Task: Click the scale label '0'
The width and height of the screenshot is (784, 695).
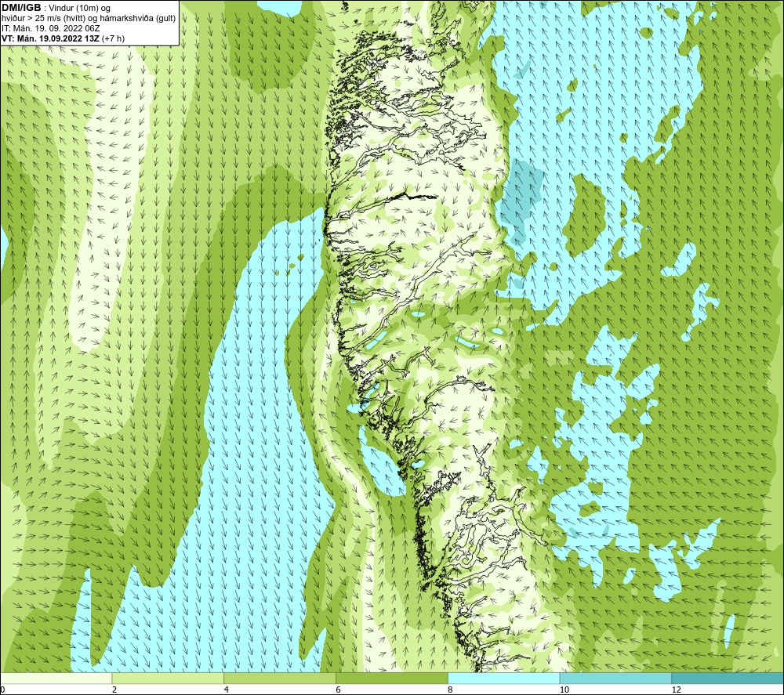Action: pos(2,690)
